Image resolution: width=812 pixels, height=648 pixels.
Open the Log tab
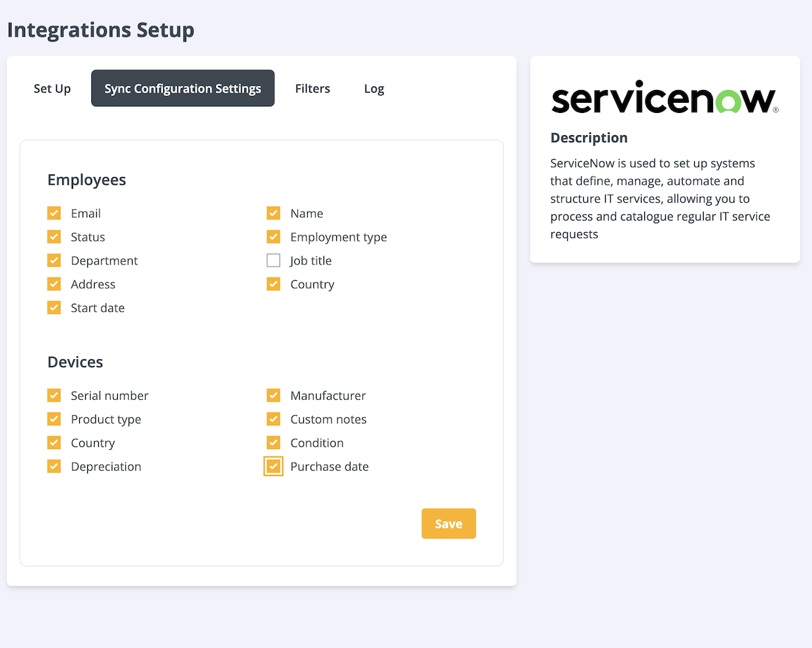[374, 88]
